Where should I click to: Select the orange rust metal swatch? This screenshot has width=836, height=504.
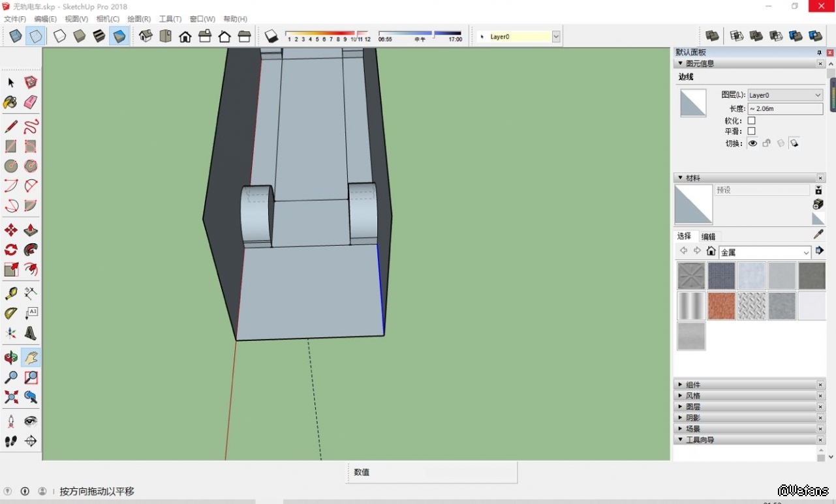point(721,306)
